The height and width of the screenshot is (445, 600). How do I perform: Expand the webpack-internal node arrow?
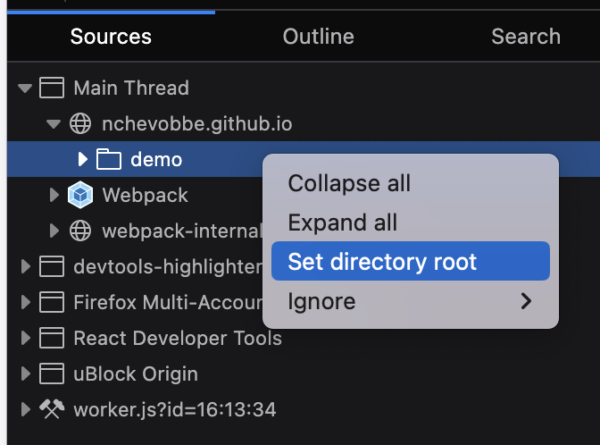[54, 231]
